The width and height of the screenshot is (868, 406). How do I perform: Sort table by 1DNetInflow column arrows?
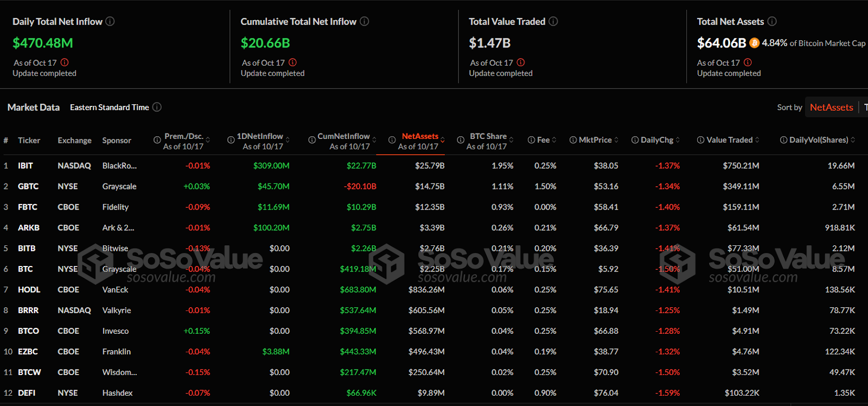pyautogui.click(x=288, y=140)
